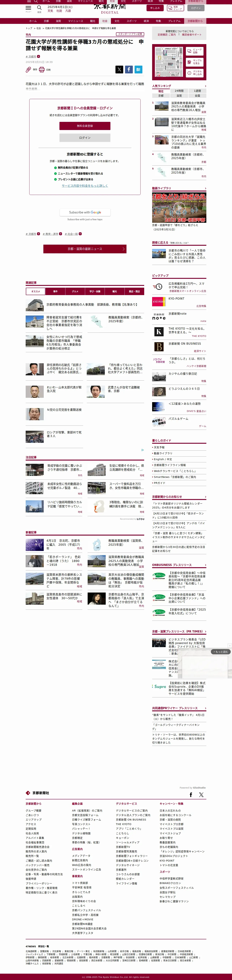Open サービス内容や料金をもっと詳しく link

coord(85,186)
